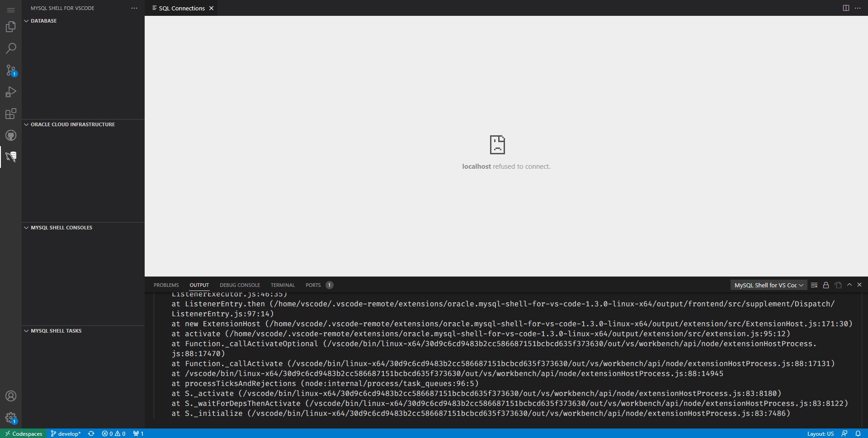Clear the output panel
This screenshot has width=868, height=438.
[x=814, y=285]
